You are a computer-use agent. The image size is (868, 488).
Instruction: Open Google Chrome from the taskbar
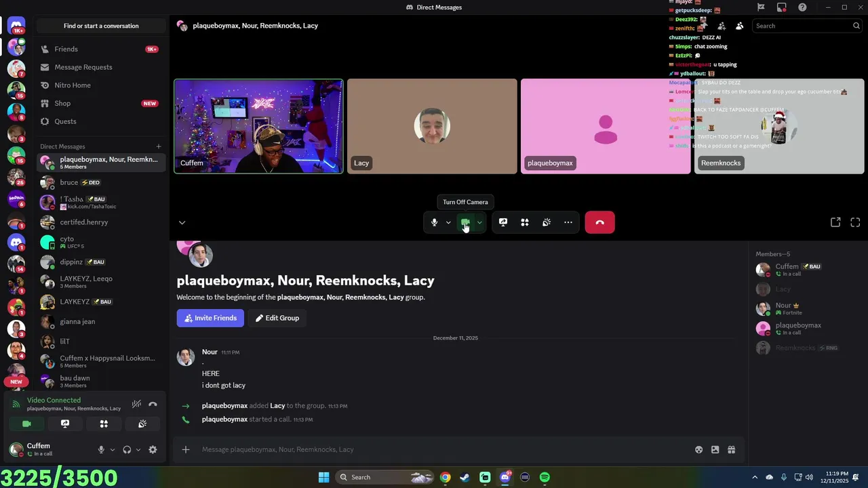(x=445, y=477)
